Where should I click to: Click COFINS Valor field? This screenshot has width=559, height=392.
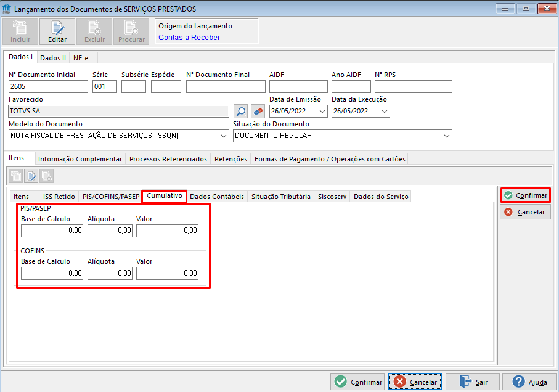coord(167,273)
